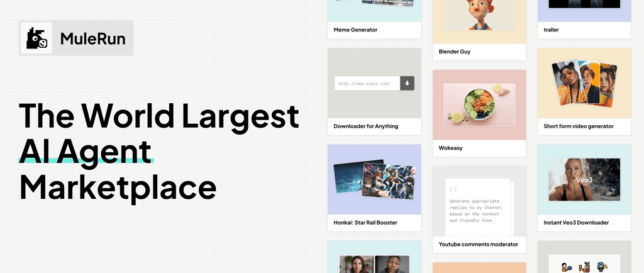This screenshot has width=644, height=273.
Task: Click the "The World Largest" headline text
Action: (x=159, y=115)
